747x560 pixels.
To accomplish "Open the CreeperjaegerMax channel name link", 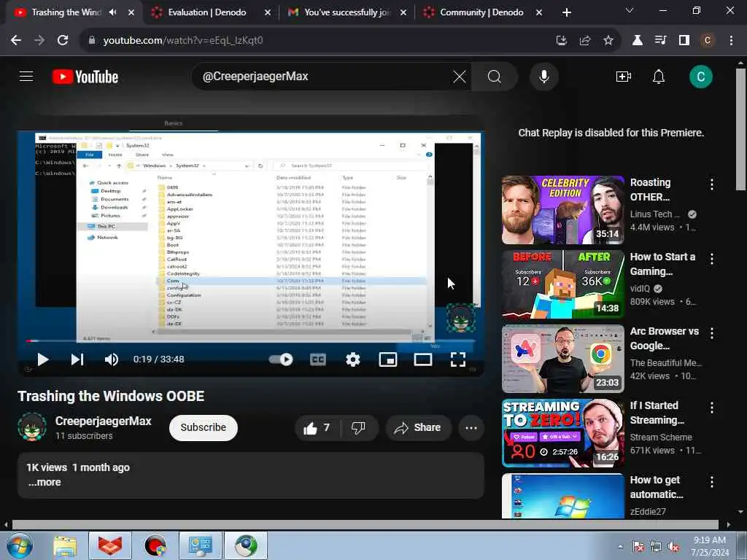I will (104, 421).
